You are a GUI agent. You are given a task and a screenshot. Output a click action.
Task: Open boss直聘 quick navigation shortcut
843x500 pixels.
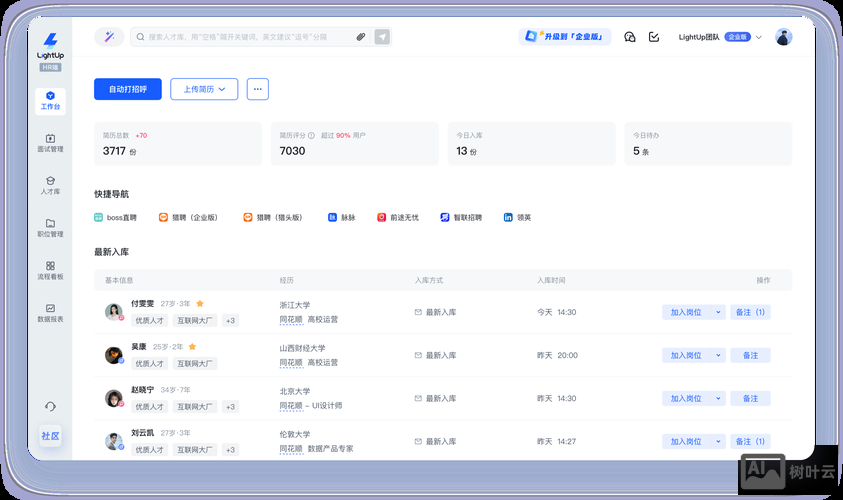point(116,217)
